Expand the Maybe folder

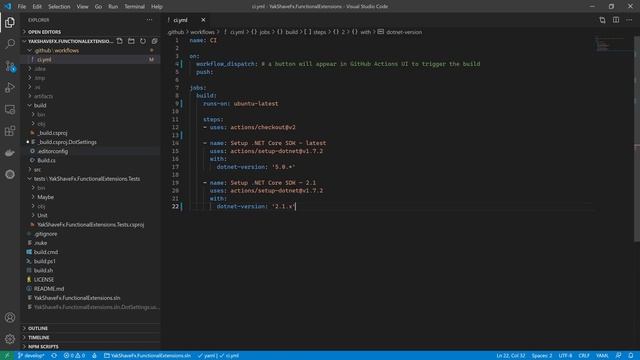tap(91, 197)
